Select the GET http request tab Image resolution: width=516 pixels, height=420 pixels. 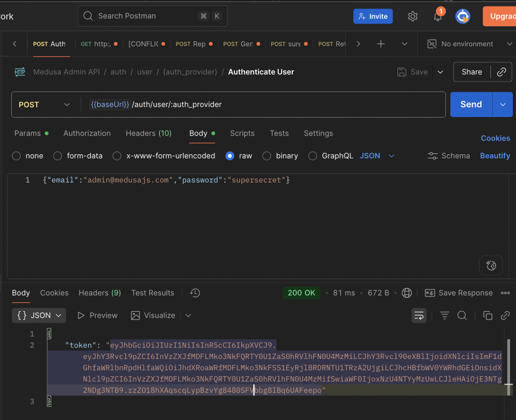point(99,44)
